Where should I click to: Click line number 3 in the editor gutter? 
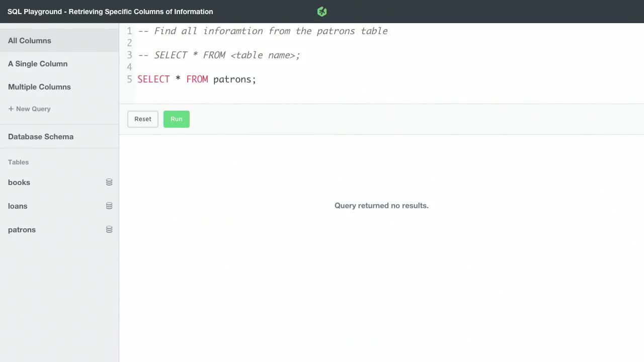tap(129, 55)
